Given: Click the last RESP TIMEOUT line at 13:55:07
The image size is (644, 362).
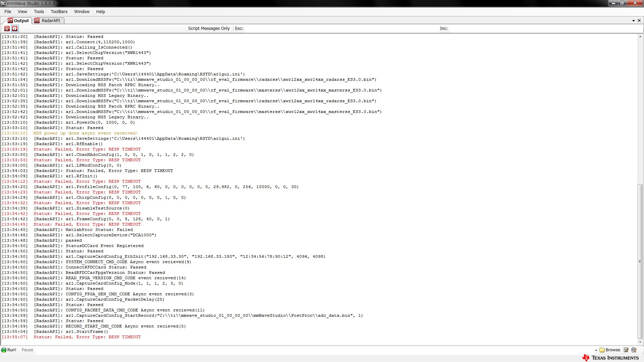Looking at the screenshot, I should pyautogui.click(x=71, y=337).
